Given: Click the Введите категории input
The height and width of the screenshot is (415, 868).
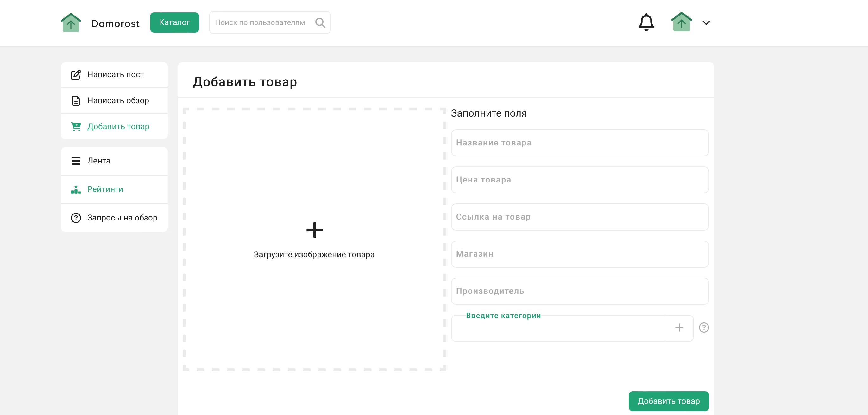Looking at the screenshot, I should [558, 329].
